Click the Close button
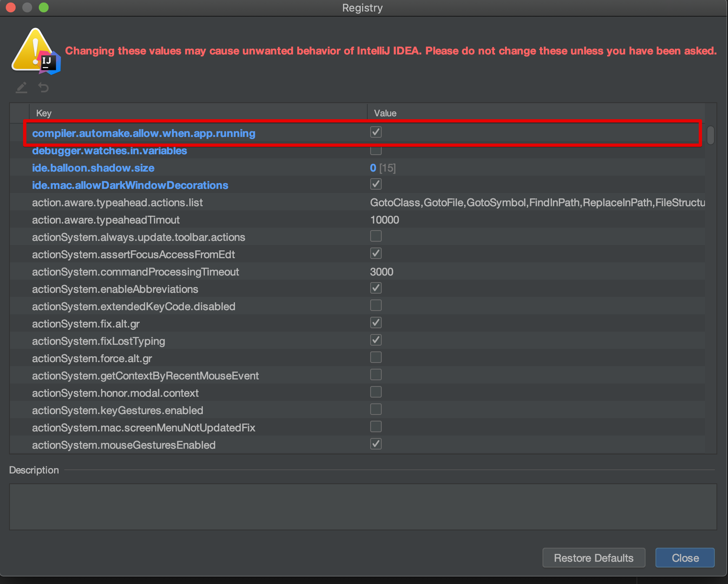728x584 pixels. click(685, 558)
